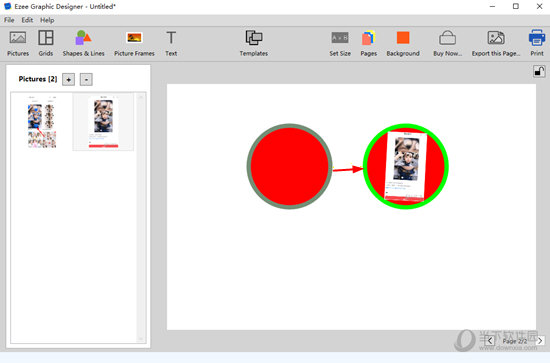Click the Ezee Graphic Designer app icon

pyautogui.click(x=7, y=6)
